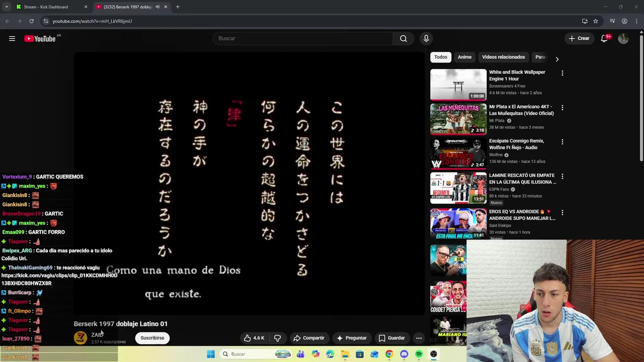
Task: Select the Todos filter chip
Action: 441,57
